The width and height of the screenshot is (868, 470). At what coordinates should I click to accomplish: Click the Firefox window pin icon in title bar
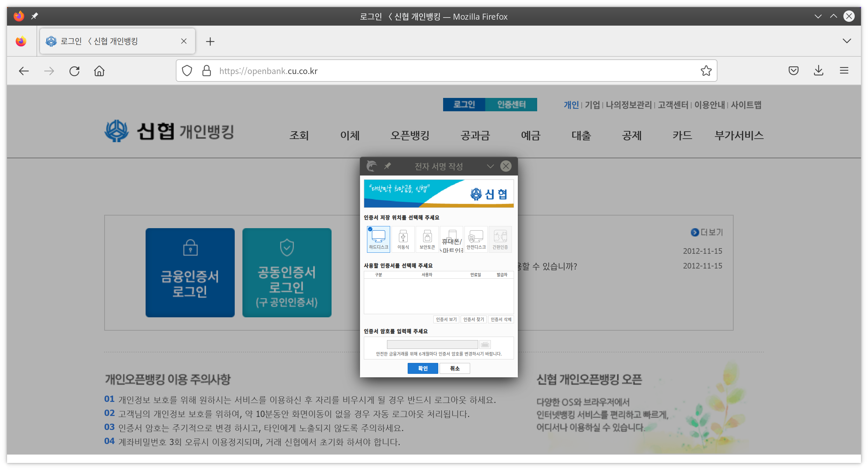tap(34, 16)
